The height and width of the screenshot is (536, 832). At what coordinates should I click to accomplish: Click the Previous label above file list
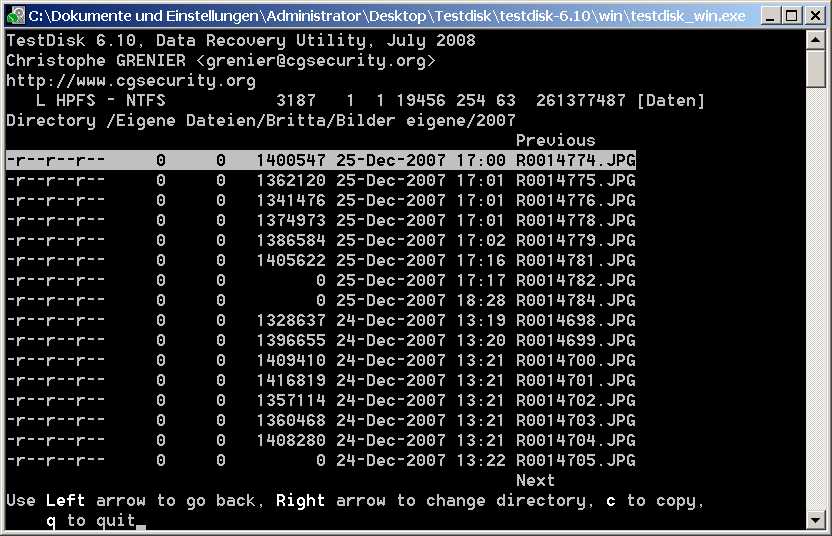tap(556, 141)
